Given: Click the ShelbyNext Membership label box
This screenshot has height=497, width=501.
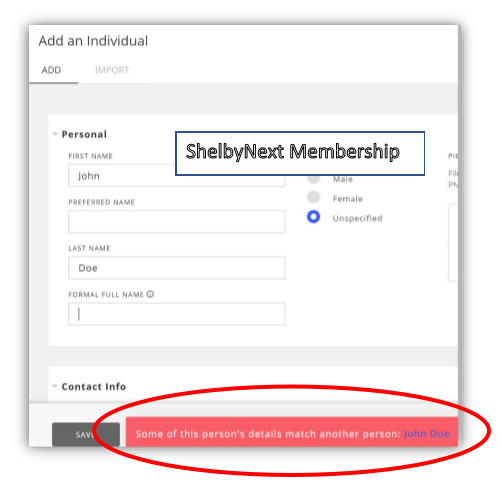Looking at the screenshot, I should (x=300, y=153).
